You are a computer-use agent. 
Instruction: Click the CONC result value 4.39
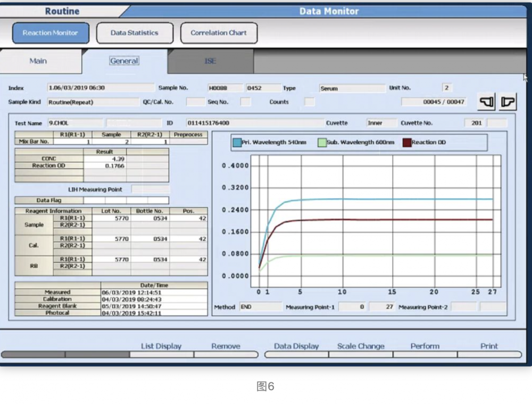point(105,159)
